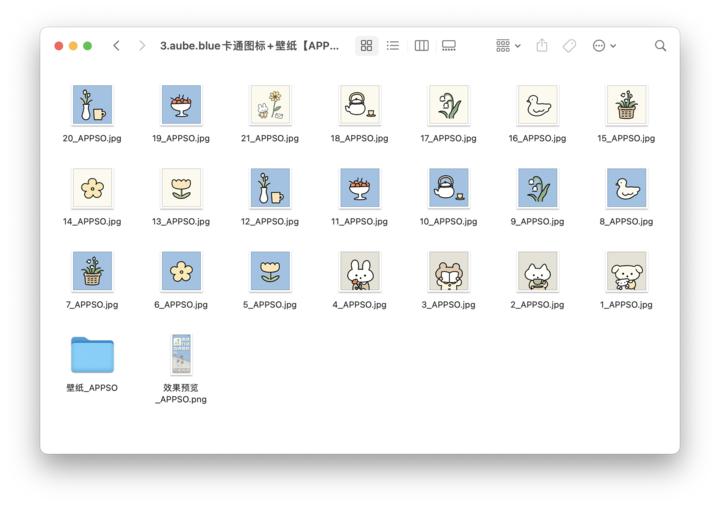Select the 20_APPSO.jpg thumbnail
The image size is (720, 507).
point(92,105)
